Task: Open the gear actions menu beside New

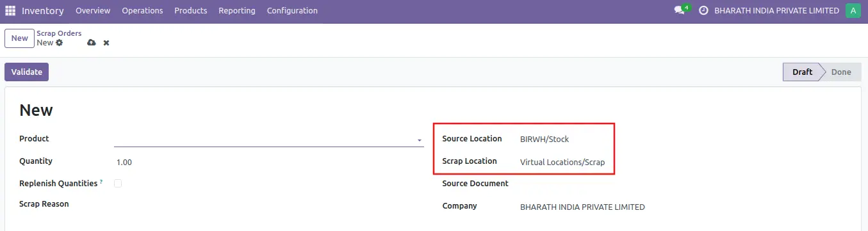Action: point(60,43)
